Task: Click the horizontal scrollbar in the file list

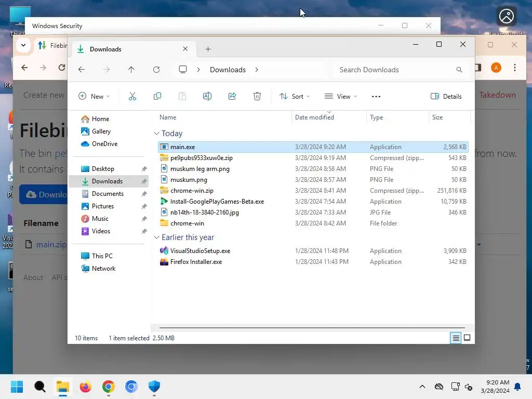Action: [312, 328]
